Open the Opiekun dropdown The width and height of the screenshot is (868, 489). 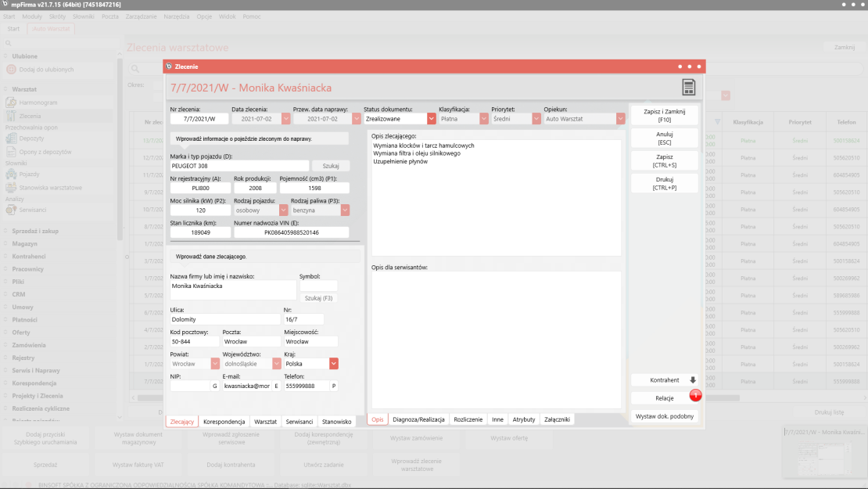621,119
